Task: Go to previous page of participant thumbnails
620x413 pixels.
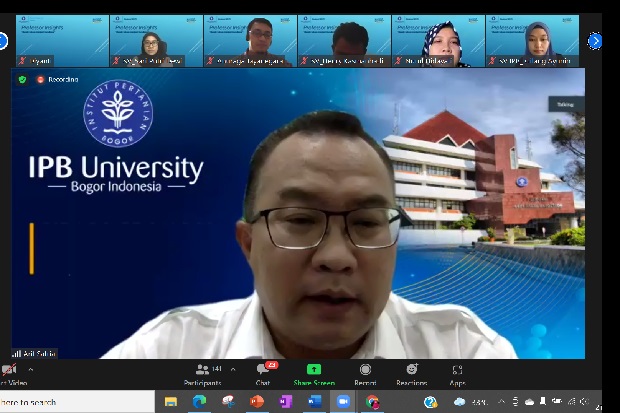Action: pos(2,41)
